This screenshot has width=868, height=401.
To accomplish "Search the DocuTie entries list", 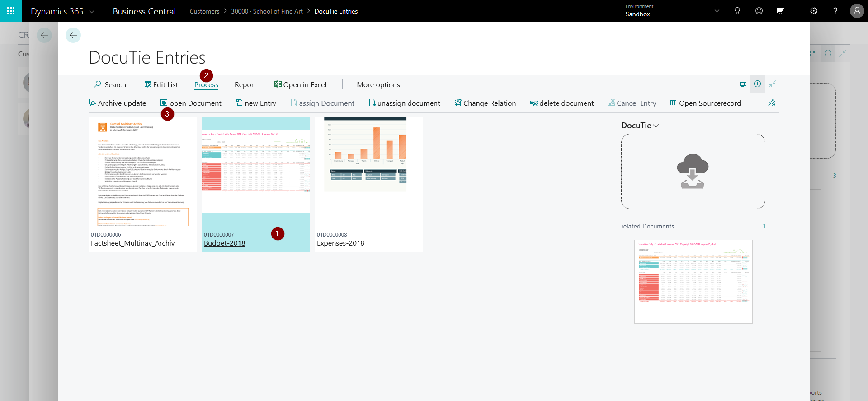I will tap(110, 84).
